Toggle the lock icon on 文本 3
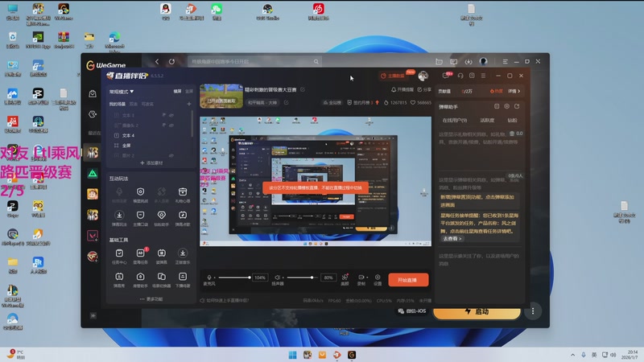The image size is (644, 362). click(x=164, y=115)
